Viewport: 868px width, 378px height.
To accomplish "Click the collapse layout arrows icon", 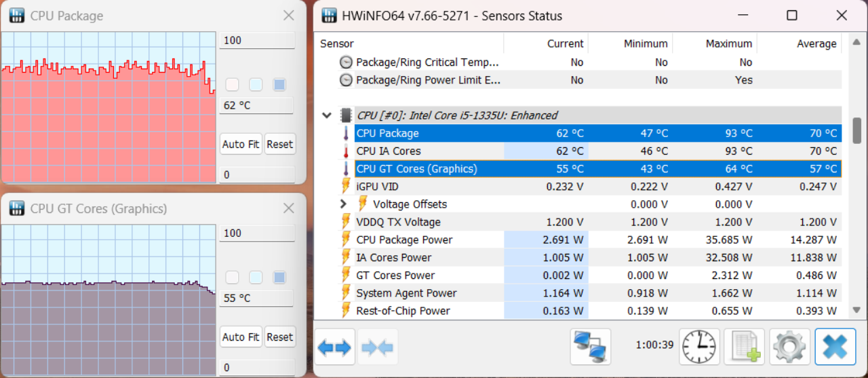I will (x=378, y=347).
